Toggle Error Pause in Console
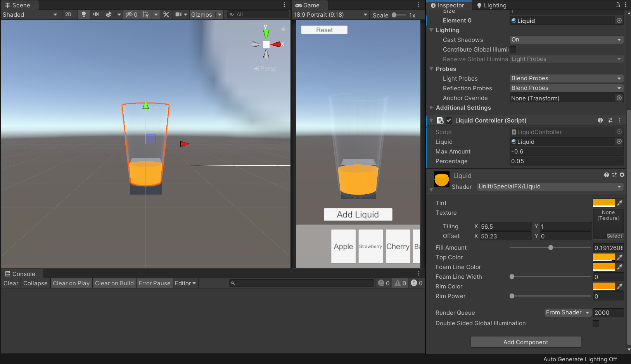This screenshot has width=631, height=364. [154, 283]
